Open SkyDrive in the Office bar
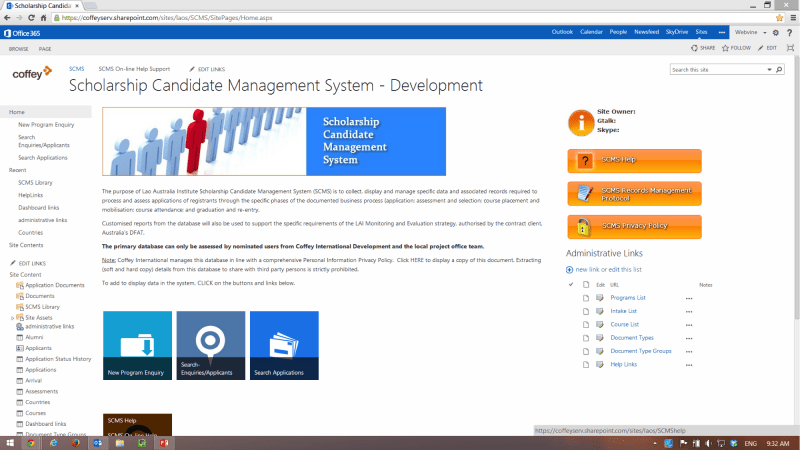Screen dimensions: 800x450 tap(677, 32)
